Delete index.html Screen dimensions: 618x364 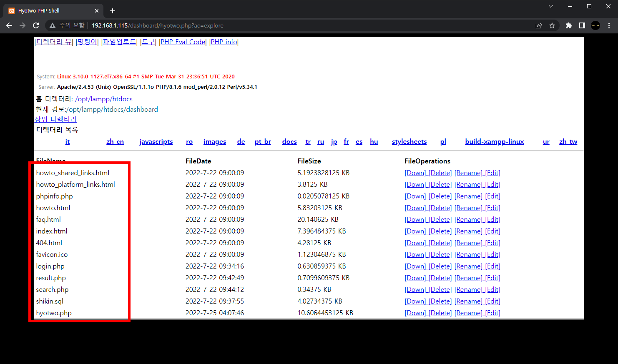[440, 231]
